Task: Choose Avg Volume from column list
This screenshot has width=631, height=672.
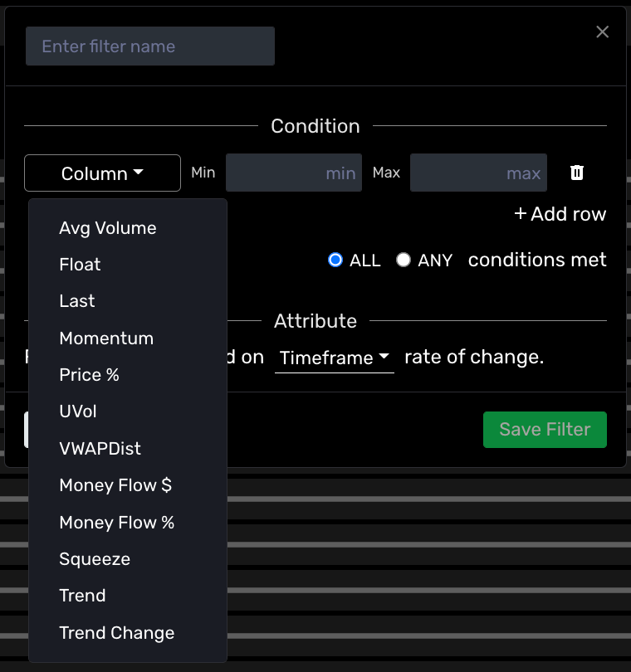Action: [108, 227]
